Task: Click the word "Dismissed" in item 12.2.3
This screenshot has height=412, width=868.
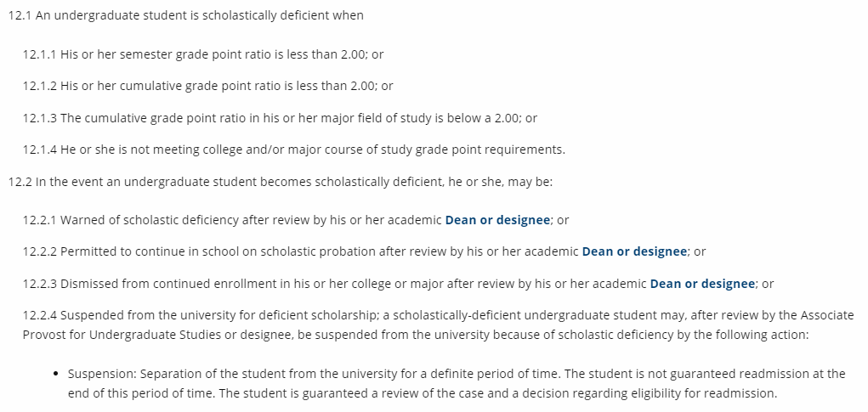Action: pyautogui.click(x=90, y=284)
